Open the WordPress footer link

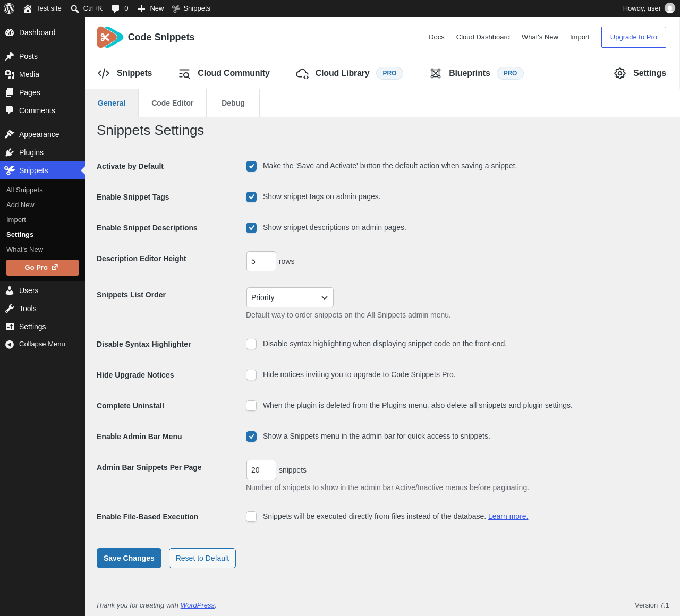click(198, 605)
